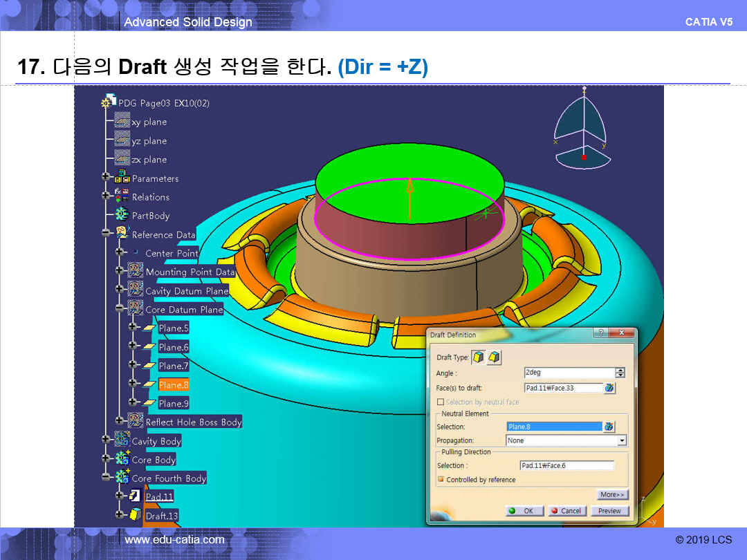Toggle the Controlled by reference option
This screenshot has height=560, width=747.
(x=441, y=479)
